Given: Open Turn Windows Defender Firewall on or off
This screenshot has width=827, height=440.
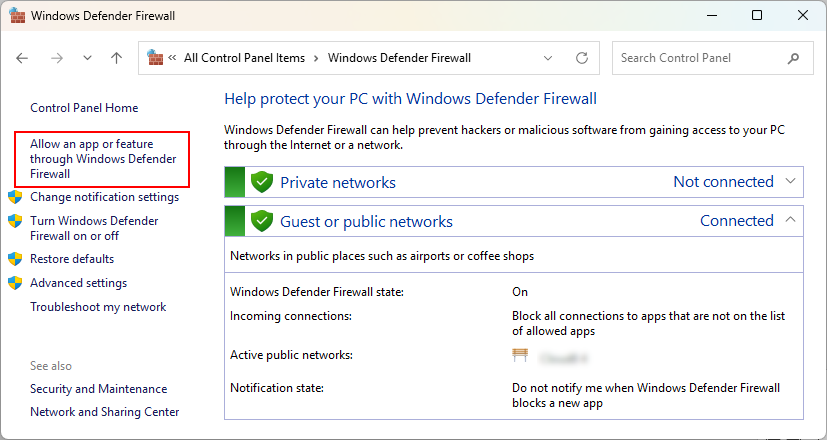Looking at the screenshot, I should (x=94, y=228).
